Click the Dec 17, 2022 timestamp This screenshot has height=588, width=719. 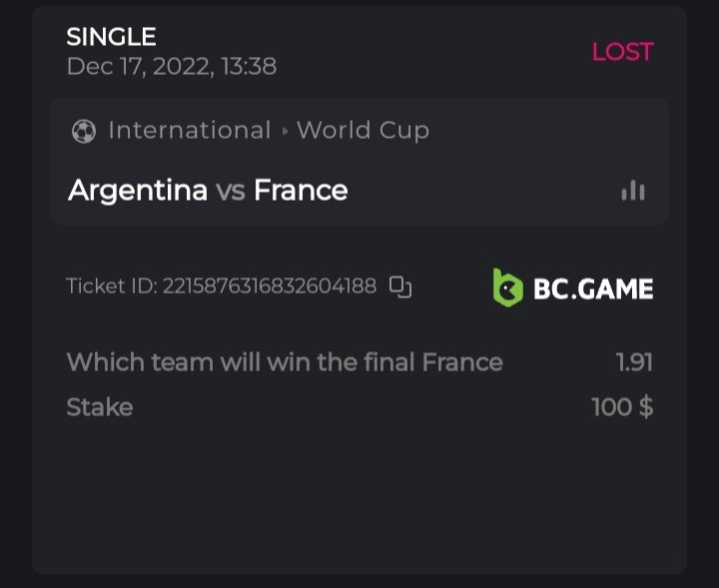[x=171, y=67]
